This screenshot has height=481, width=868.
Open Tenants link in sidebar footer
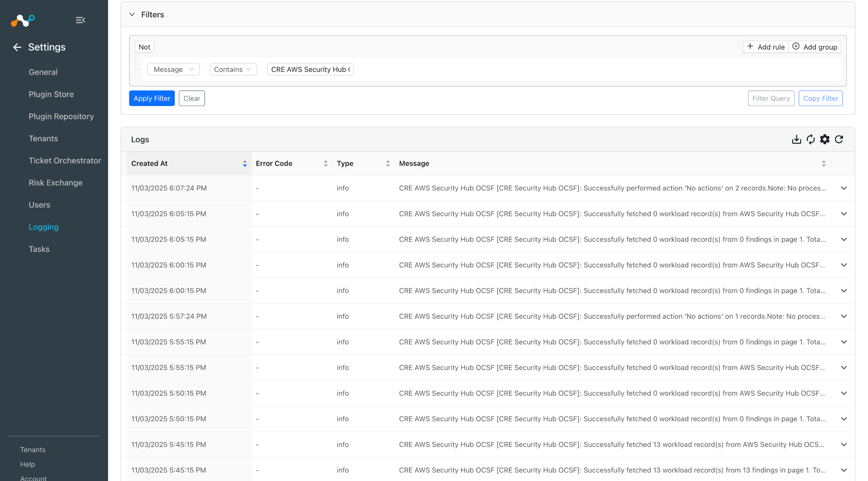pos(33,450)
